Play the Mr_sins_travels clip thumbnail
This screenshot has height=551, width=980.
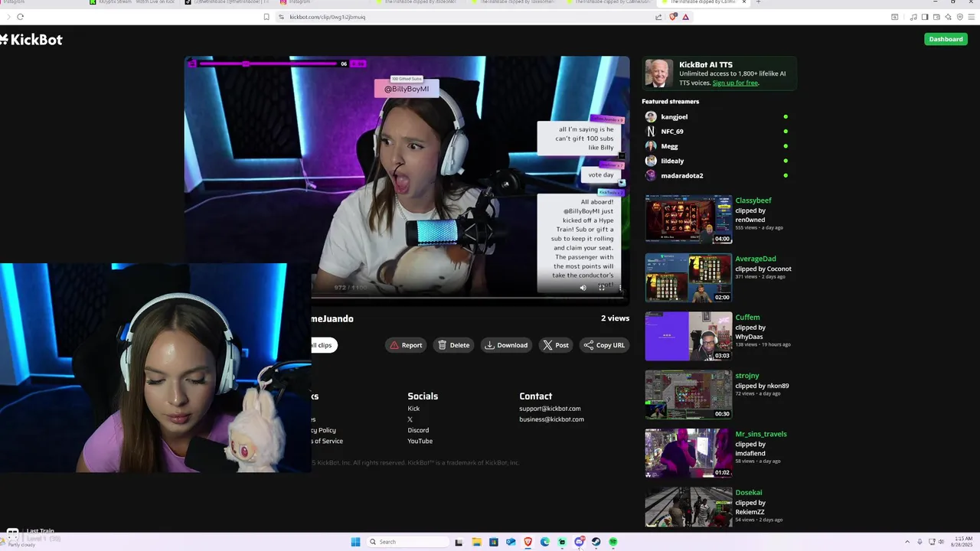(688, 453)
